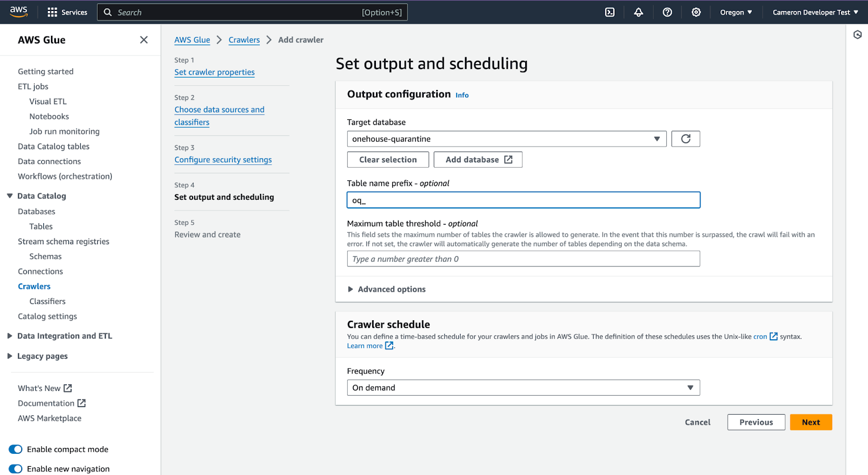Image resolution: width=868 pixels, height=475 pixels.
Task: Refresh the target database list
Action: tap(686, 139)
